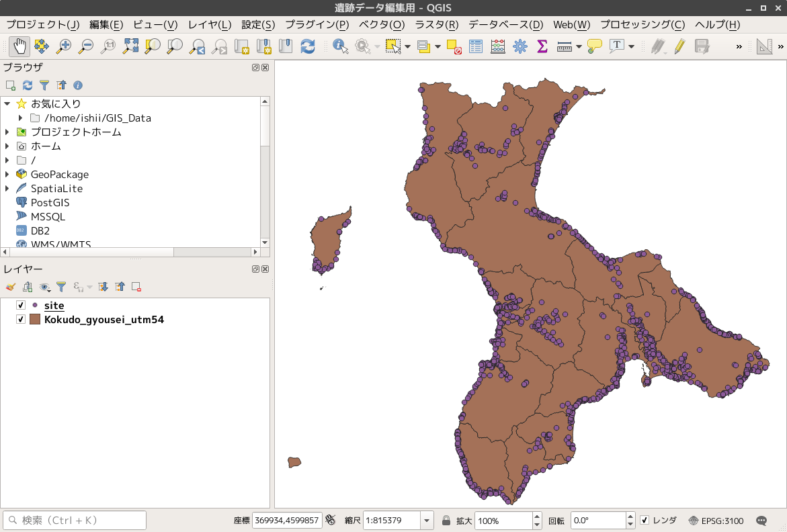Toggle visibility of the site layer
Screen dimensions: 787x532
(x=21, y=306)
